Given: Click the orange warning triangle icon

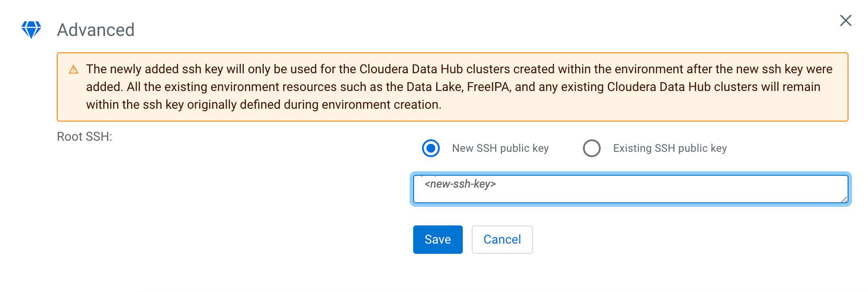Looking at the screenshot, I should point(74,70).
